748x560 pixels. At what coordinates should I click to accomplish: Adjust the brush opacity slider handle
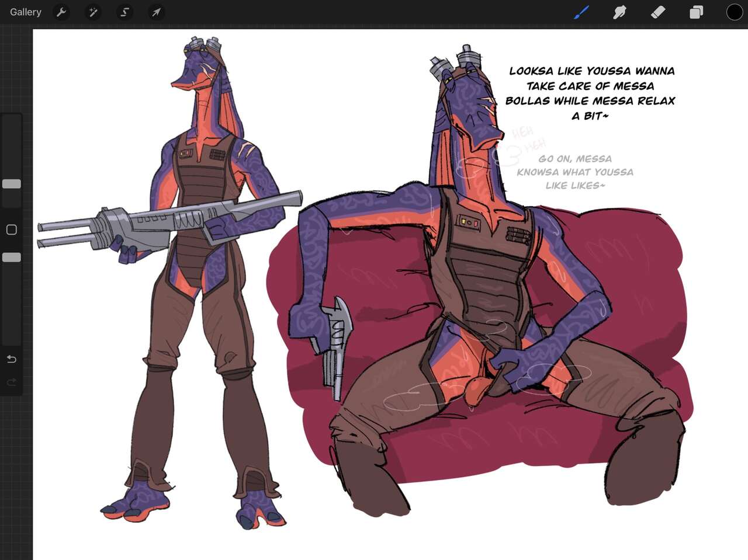[x=12, y=258]
